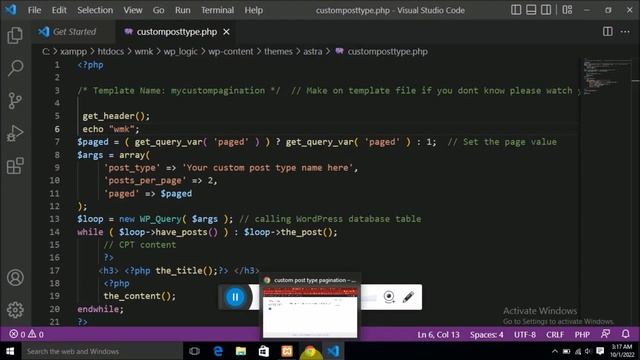Open the Run and Debug view

pyautogui.click(x=15, y=133)
